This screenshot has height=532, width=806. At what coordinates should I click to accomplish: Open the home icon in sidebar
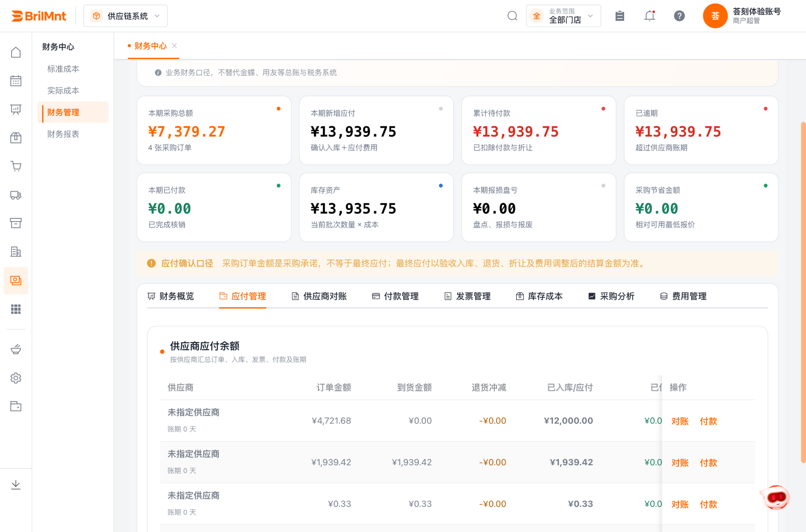[x=16, y=52]
